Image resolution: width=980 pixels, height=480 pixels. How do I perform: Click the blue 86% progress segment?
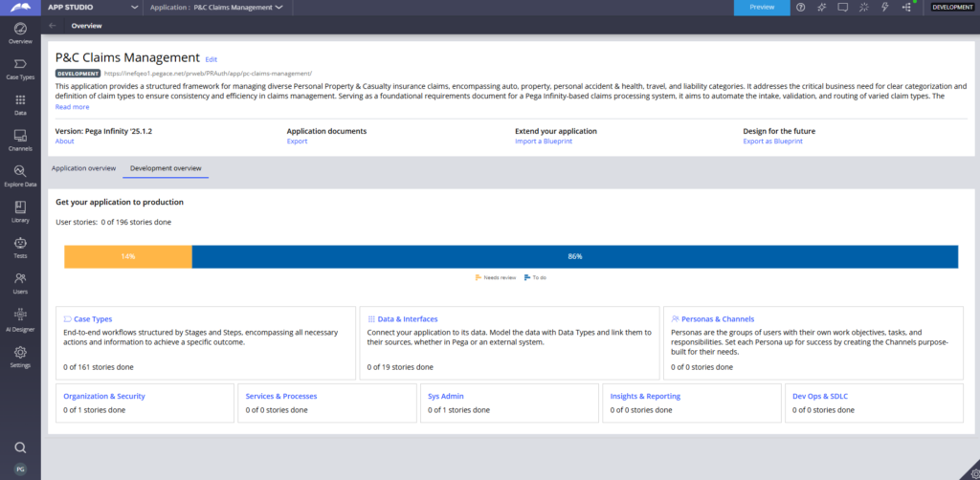[575, 256]
